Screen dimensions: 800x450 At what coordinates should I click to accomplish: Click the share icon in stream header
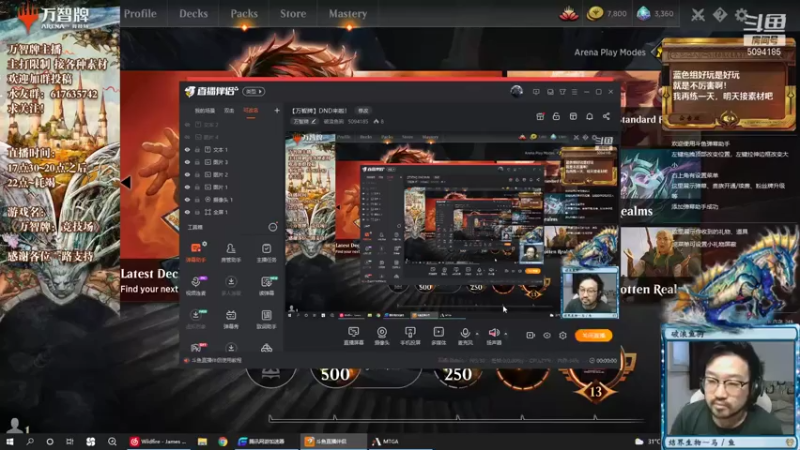tap(606, 116)
